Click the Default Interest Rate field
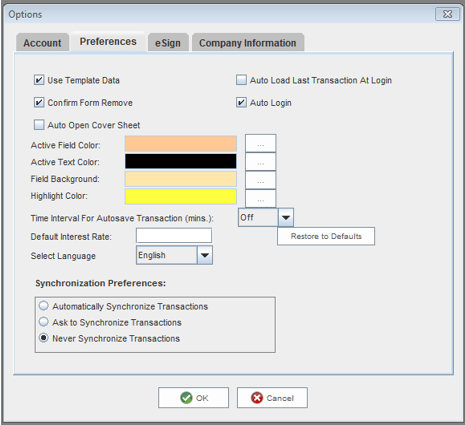 174,236
